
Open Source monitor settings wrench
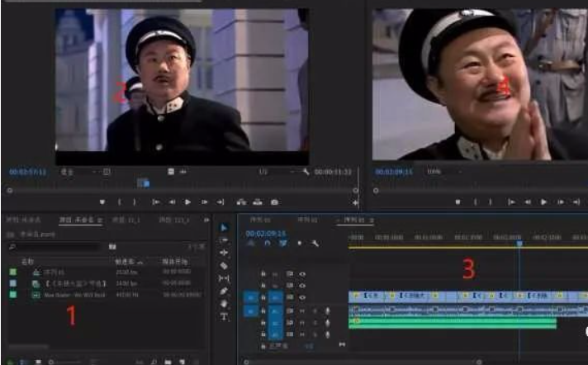306,172
